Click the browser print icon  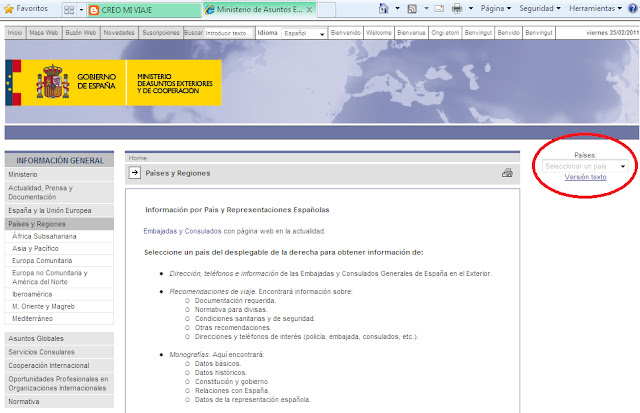(x=457, y=8)
